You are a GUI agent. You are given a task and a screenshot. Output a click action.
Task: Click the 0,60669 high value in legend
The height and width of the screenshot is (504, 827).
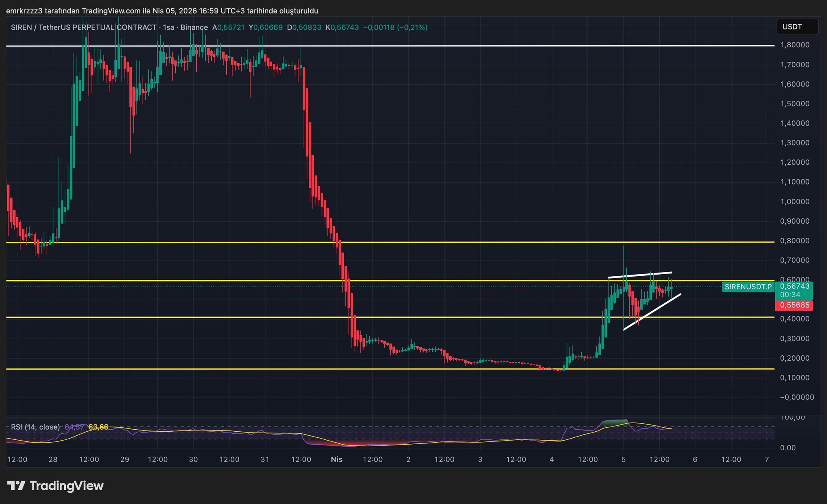click(268, 27)
